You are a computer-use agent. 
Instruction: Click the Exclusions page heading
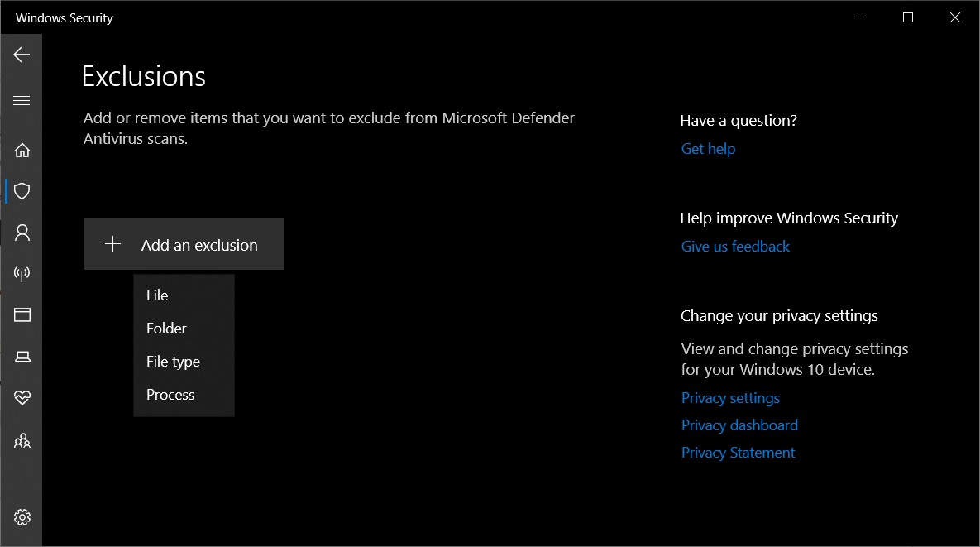click(x=144, y=76)
